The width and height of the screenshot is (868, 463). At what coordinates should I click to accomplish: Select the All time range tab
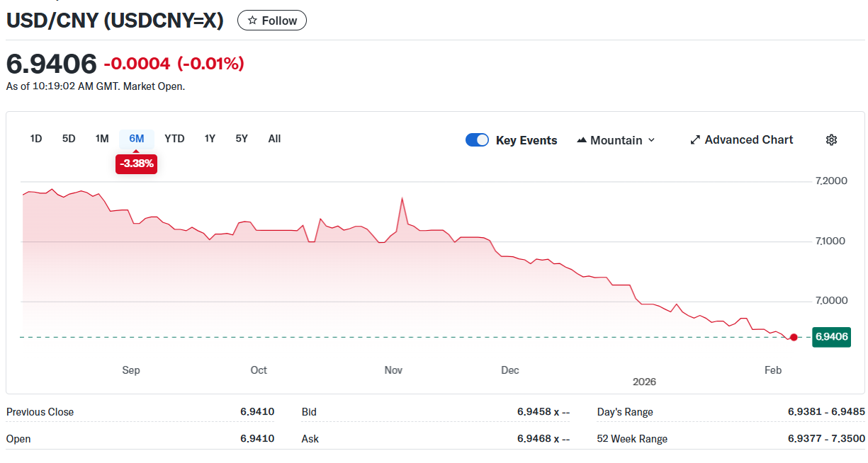point(274,139)
